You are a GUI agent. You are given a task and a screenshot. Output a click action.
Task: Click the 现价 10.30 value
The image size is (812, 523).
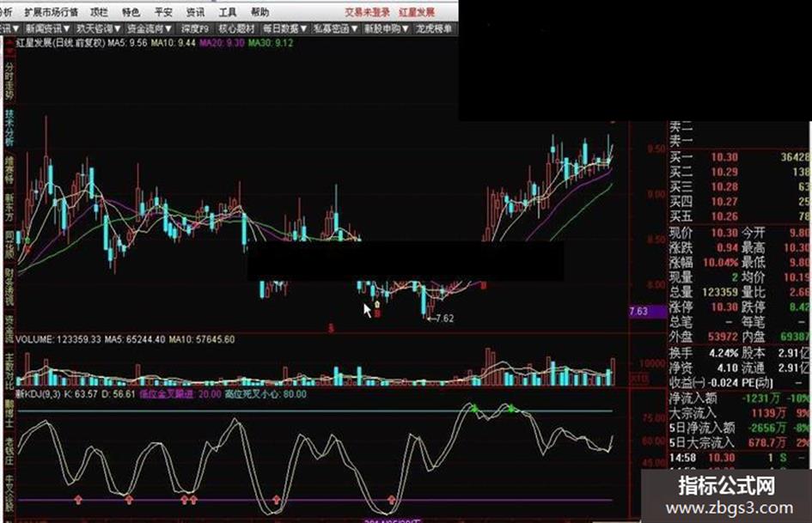[x=724, y=233]
